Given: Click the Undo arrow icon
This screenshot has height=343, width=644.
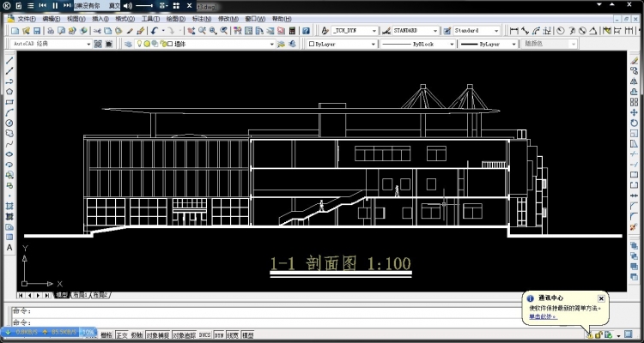Looking at the screenshot, I should point(155,31).
